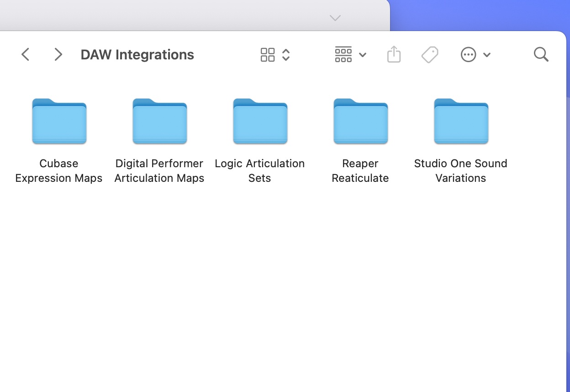Click the Share toolbar icon
The height and width of the screenshot is (392, 570).
(x=394, y=54)
